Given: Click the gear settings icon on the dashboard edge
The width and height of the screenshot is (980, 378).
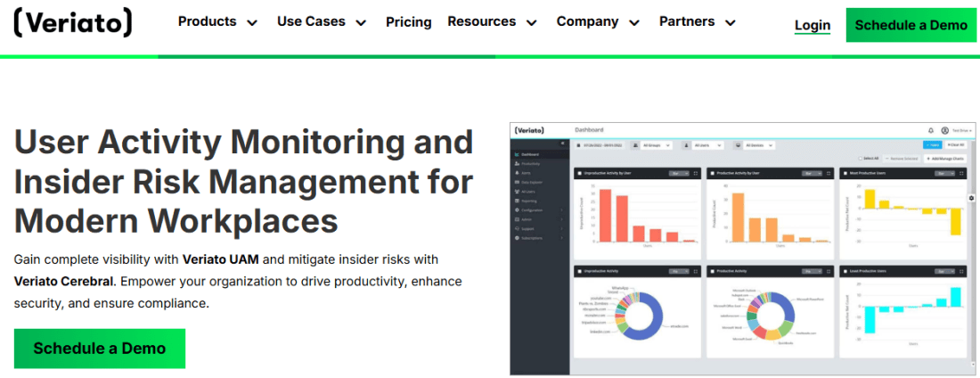Looking at the screenshot, I should tap(971, 198).
